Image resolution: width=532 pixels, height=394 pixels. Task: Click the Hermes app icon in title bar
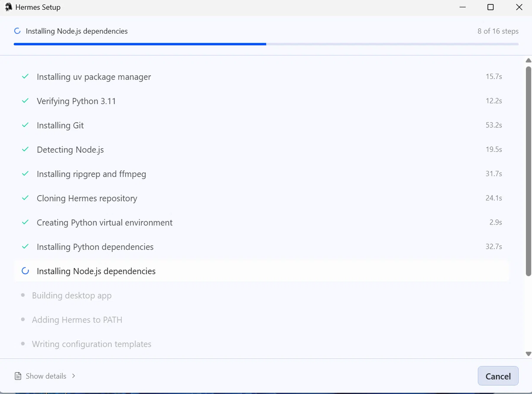8,7
